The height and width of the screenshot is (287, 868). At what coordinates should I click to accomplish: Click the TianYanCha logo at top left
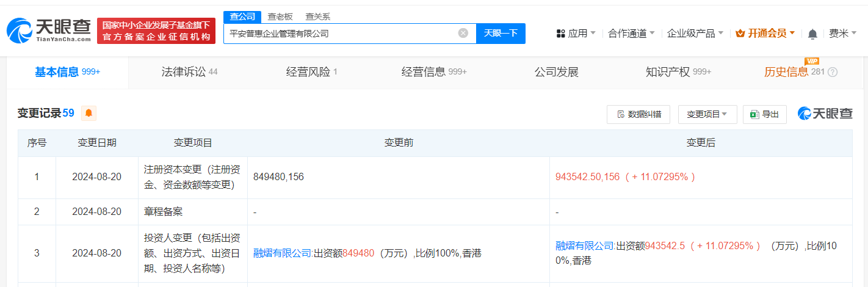pyautogui.click(x=48, y=31)
